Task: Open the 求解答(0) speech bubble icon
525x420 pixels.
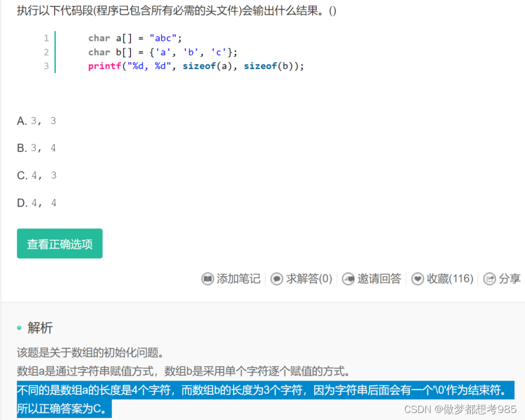Action: pos(276,279)
